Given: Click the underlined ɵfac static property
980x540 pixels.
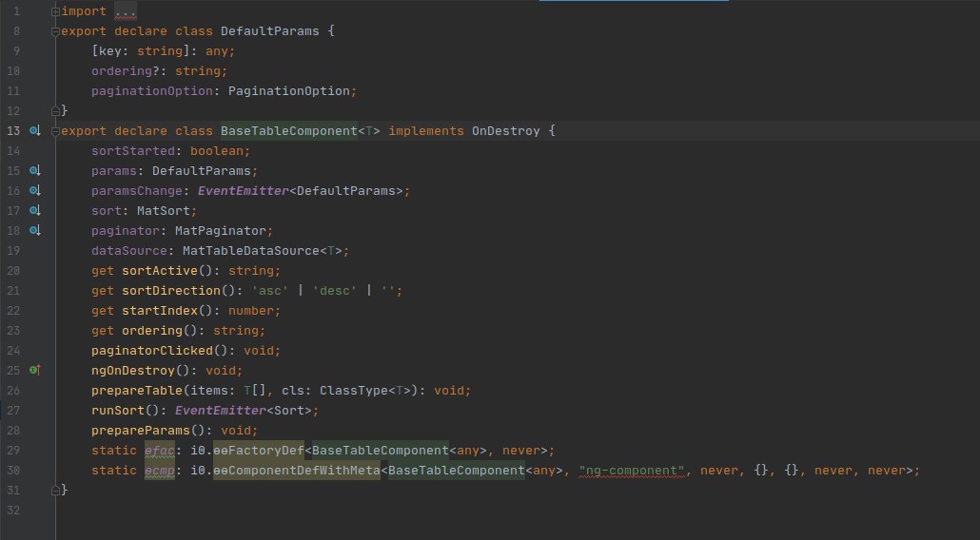Looking at the screenshot, I should tap(160, 451).
